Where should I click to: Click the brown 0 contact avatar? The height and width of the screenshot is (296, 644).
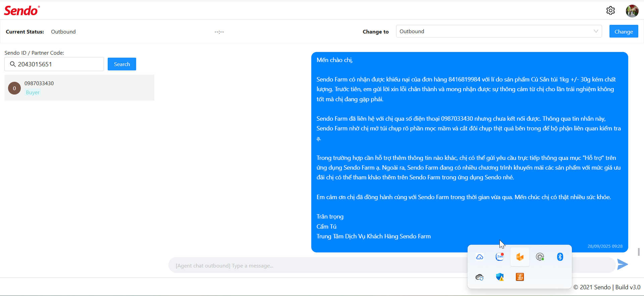coord(14,88)
